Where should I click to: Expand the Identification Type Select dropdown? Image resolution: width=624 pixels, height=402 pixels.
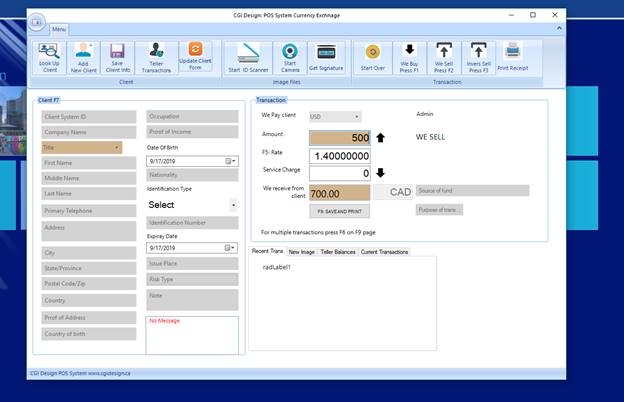tap(234, 205)
